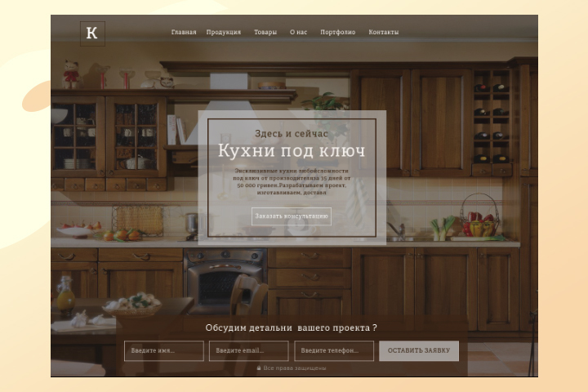Click the Заказать консультацию button
This screenshot has height=392, width=588.
pos(292,216)
